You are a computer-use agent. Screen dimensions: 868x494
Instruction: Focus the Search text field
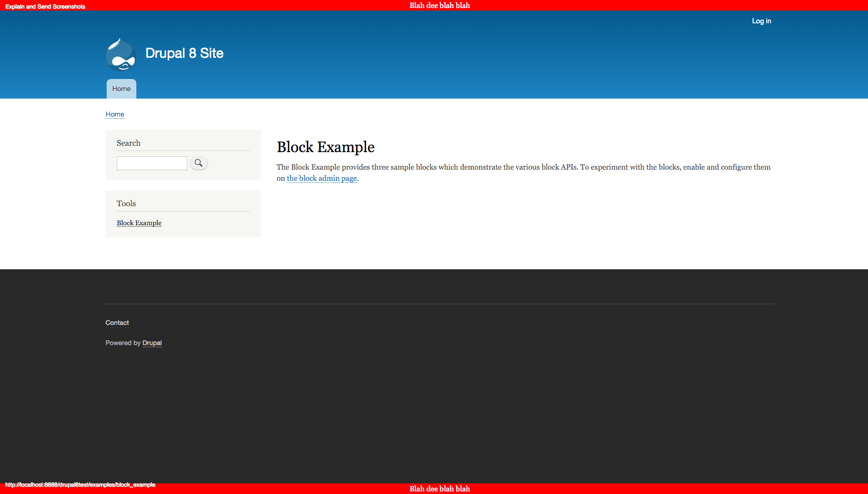point(152,163)
